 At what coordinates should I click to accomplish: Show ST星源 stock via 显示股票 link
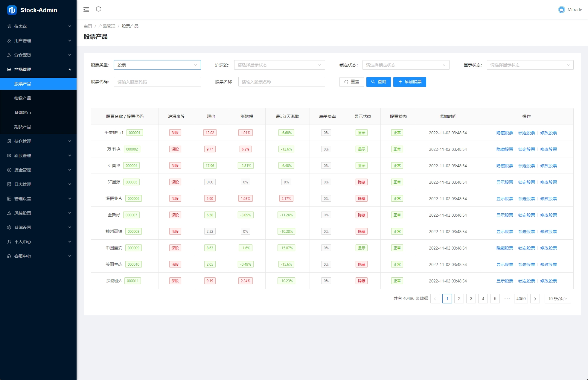point(505,182)
